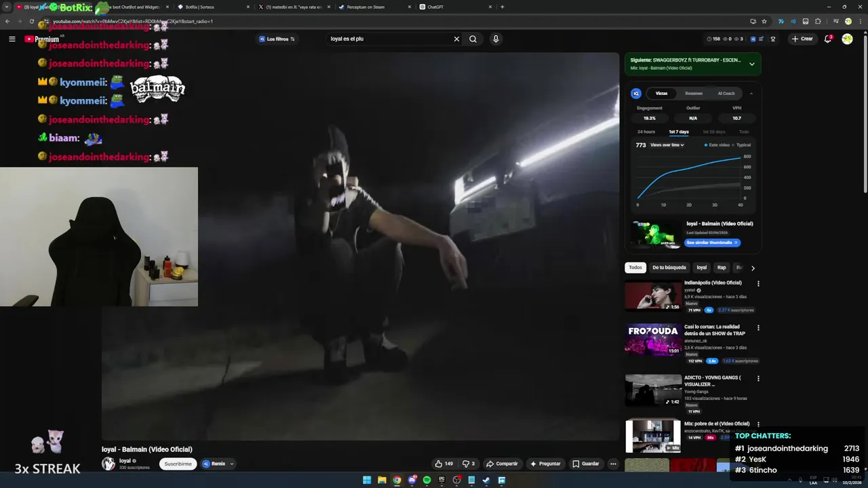Switch to the ChatGPT browser tab
The height and width of the screenshot is (488, 868).
pyautogui.click(x=455, y=7)
